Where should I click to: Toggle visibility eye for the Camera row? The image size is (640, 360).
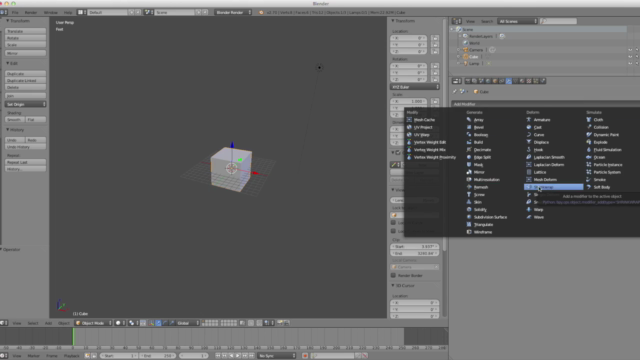630,50
